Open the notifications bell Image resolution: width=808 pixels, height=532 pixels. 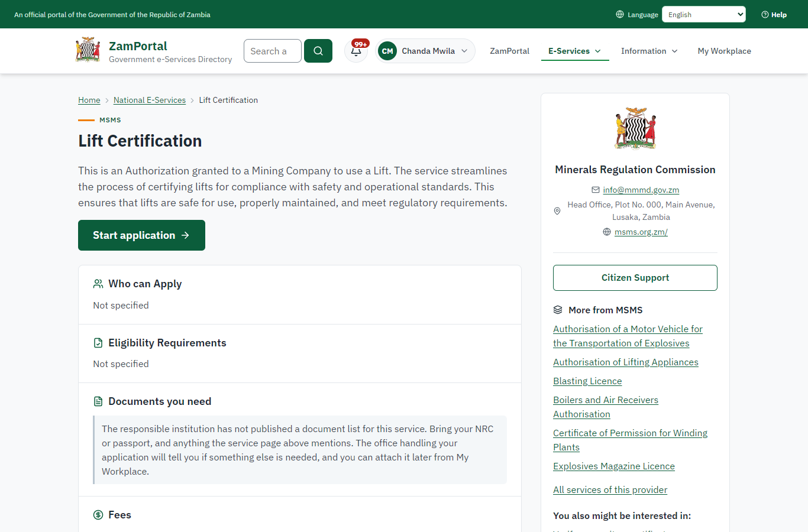tap(356, 51)
